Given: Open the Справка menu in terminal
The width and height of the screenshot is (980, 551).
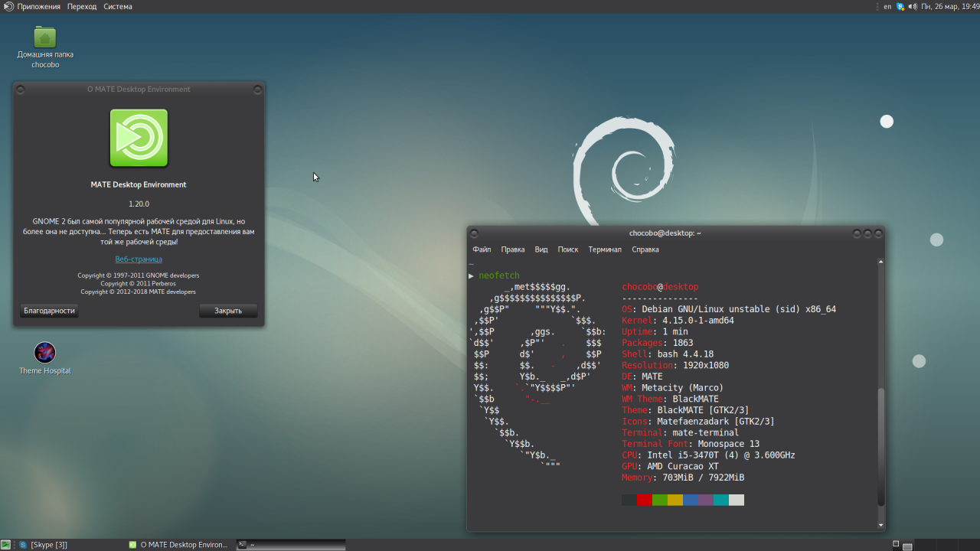Looking at the screenshot, I should pyautogui.click(x=645, y=249).
